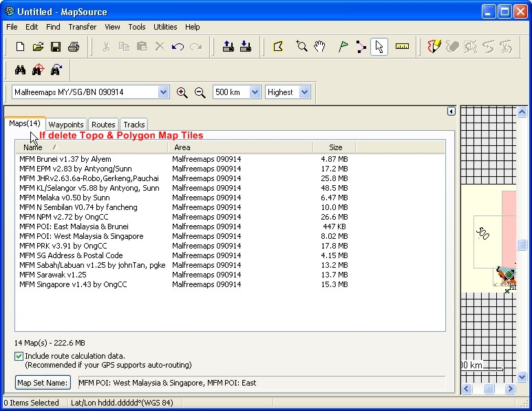The image size is (532, 411).
Task: Click the Paste clipboard icon
Action: pos(142,47)
